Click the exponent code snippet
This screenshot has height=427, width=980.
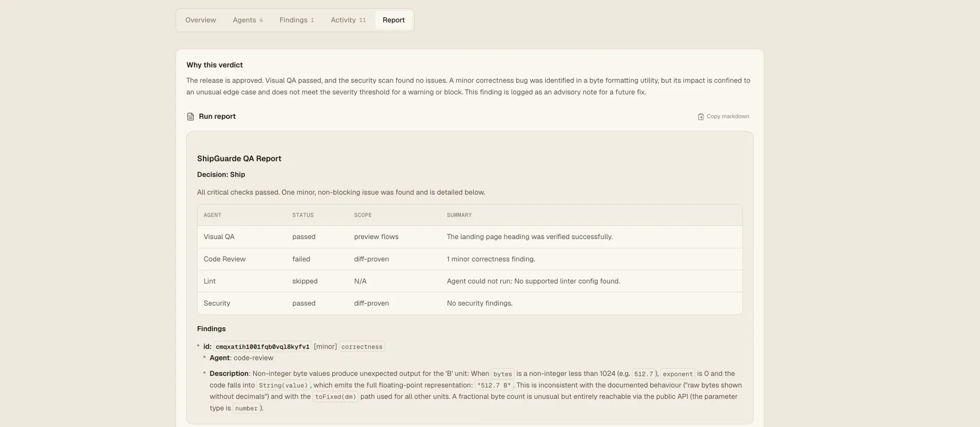[x=678, y=374]
